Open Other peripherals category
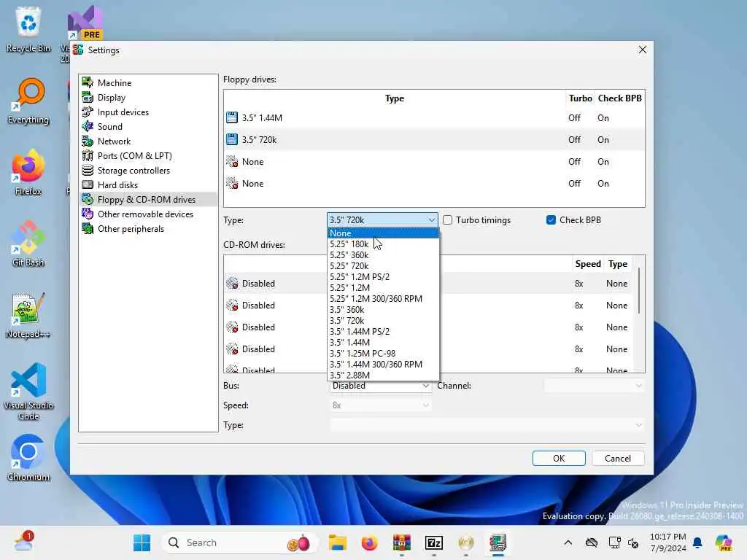Screen dimensions: 747x560 click(147, 228)
